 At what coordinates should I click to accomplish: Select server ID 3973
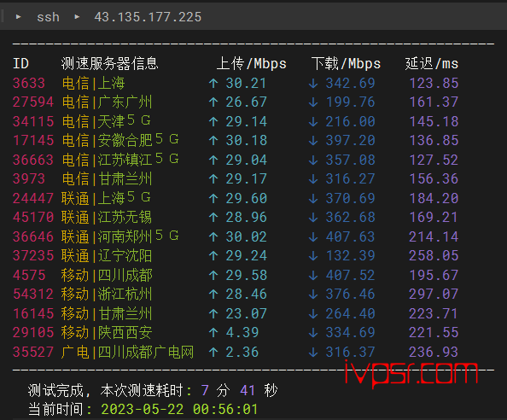point(29,178)
